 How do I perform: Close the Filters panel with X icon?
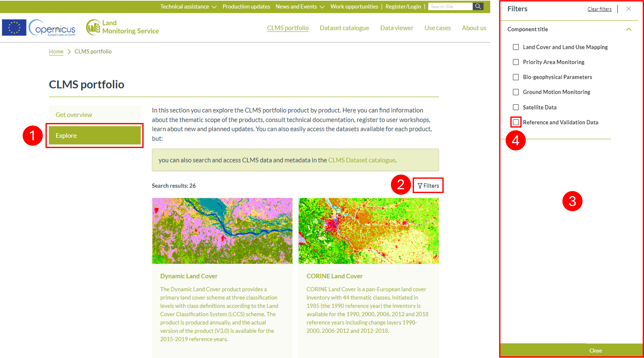click(x=629, y=9)
